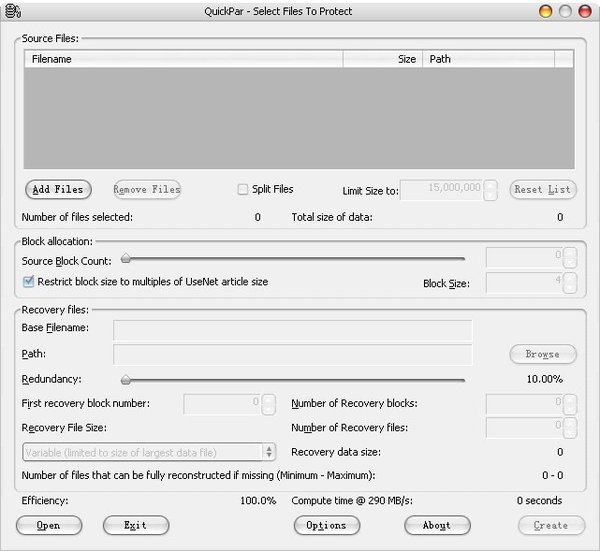Click the QuickPar app icon in title bar

pyautogui.click(x=13, y=11)
